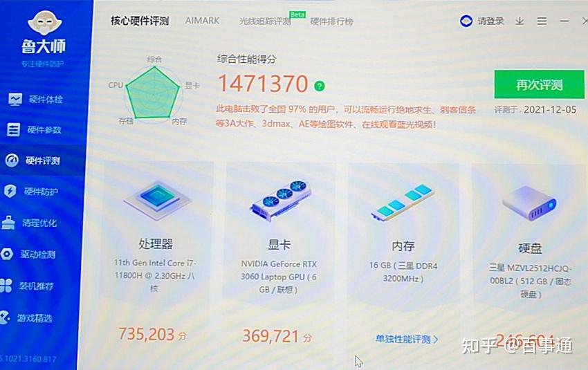The height and width of the screenshot is (370, 588).
Task: Click the 处理器 card title
Action: pos(156,243)
